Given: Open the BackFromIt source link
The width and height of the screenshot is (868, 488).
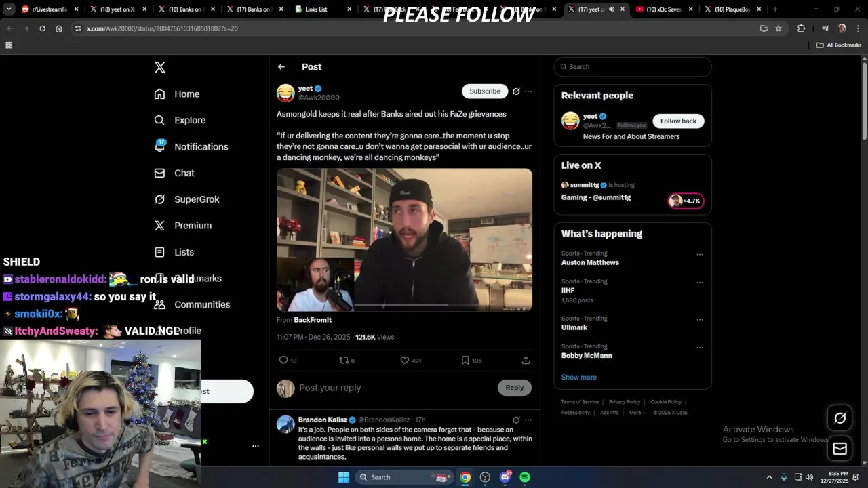Looking at the screenshot, I should pyautogui.click(x=313, y=320).
